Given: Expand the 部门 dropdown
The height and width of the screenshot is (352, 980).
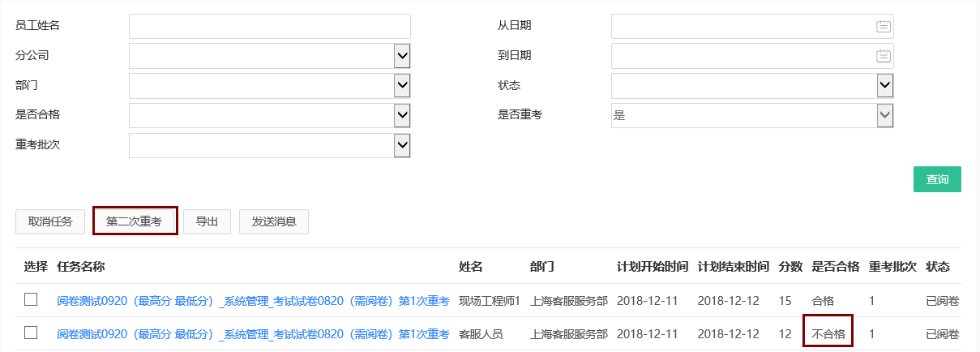Looking at the screenshot, I should point(402,86).
